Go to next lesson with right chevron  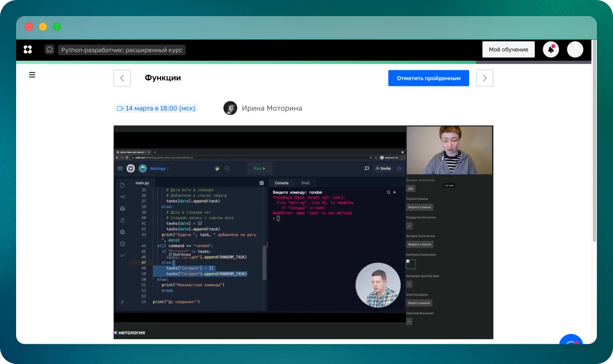tap(485, 78)
